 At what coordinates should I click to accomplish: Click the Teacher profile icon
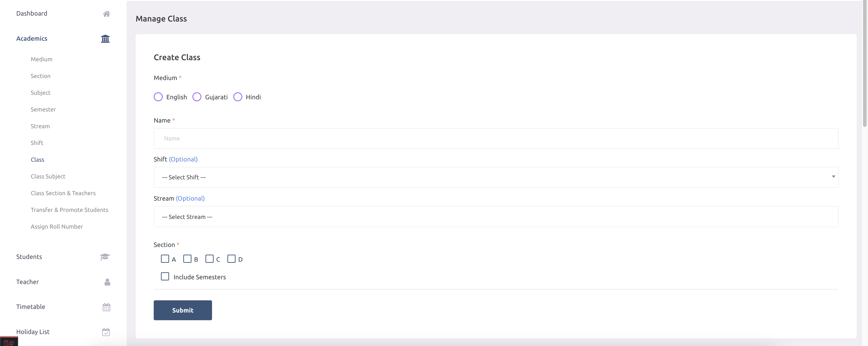pos(107,282)
